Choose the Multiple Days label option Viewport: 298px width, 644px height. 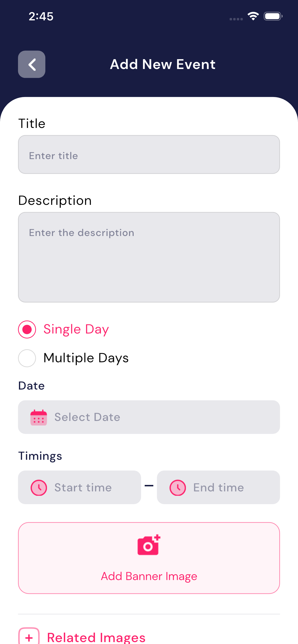point(86,358)
